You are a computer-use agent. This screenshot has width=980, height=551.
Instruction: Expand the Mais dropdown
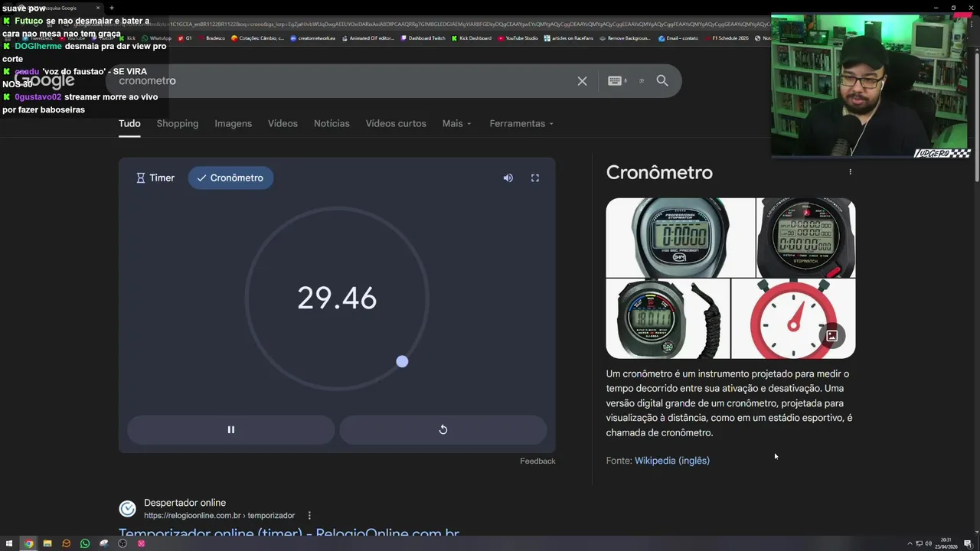[x=456, y=123]
